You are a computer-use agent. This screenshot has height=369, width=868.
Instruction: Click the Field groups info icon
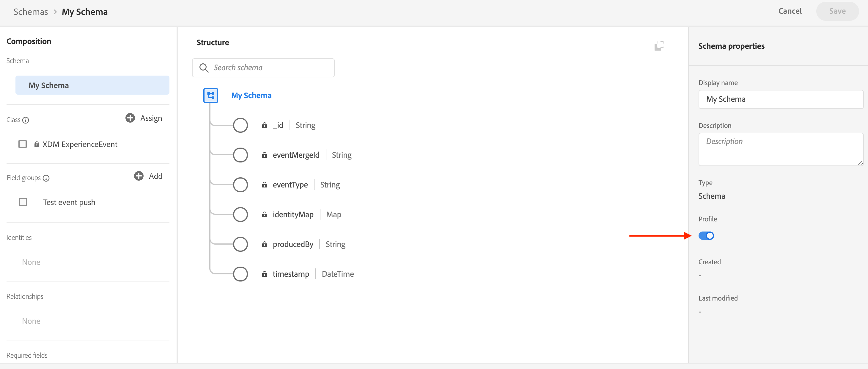pos(46,178)
